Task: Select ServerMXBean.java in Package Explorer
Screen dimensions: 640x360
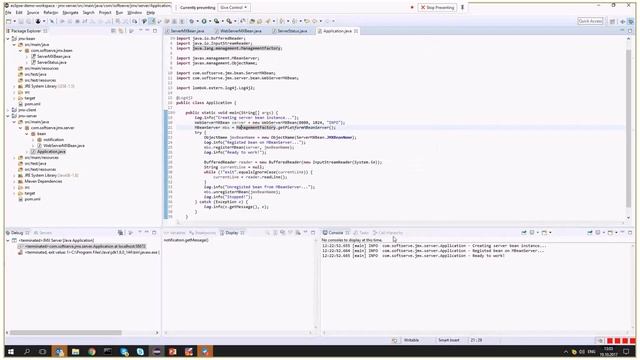Action: [x=53, y=56]
